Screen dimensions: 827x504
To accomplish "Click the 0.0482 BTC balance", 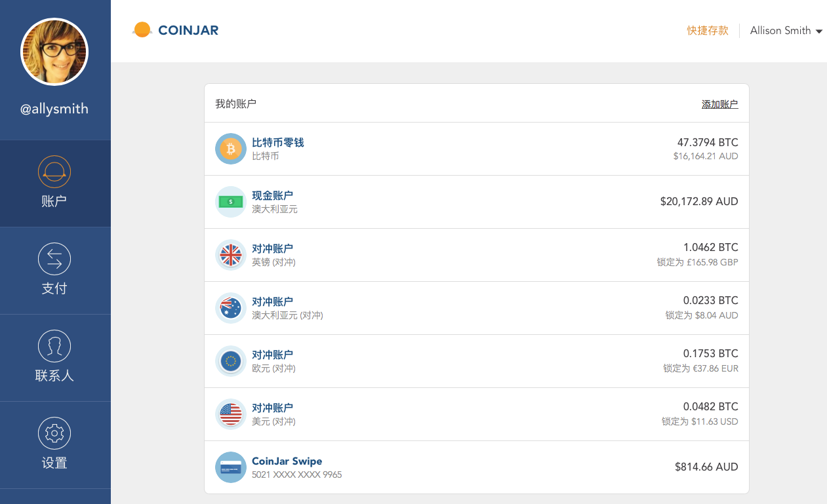I will pos(711,407).
